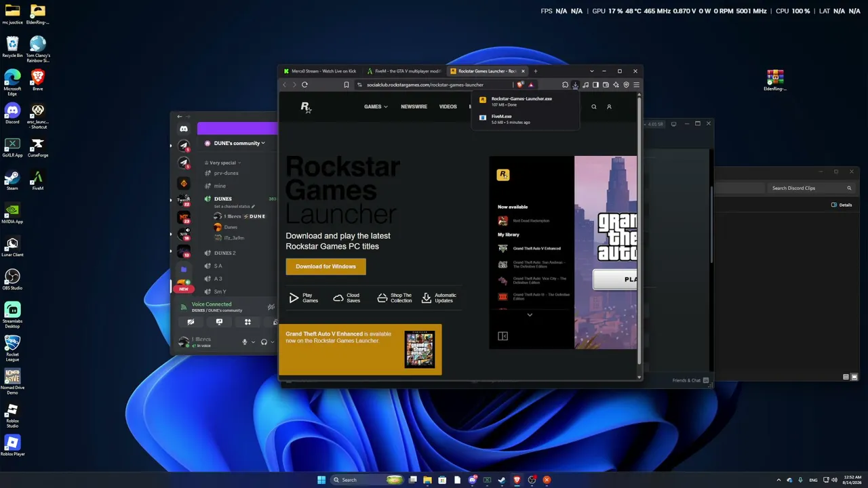
Task: Open Discord direct messages home icon
Action: click(x=184, y=129)
